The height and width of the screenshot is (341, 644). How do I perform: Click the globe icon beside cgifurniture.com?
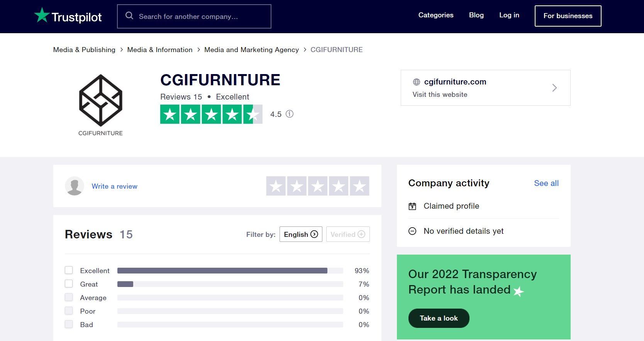click(416, 82)
